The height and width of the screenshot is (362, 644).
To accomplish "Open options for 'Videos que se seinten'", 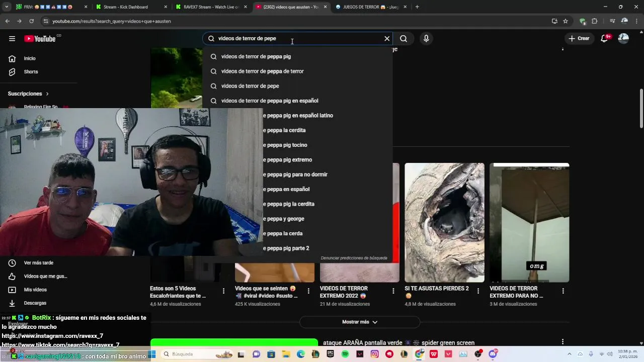I will (308, 291).
